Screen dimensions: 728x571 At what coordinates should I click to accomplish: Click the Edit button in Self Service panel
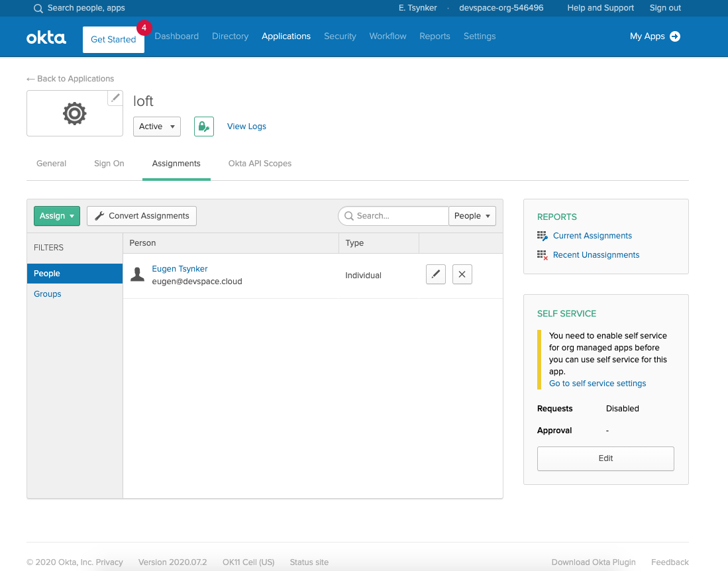point(605,458)
